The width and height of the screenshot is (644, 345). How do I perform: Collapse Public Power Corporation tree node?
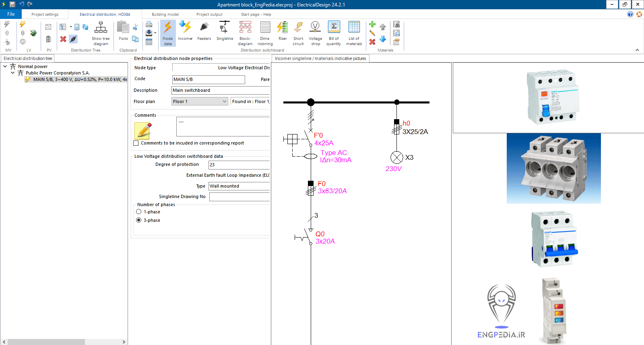click(13, 73)
